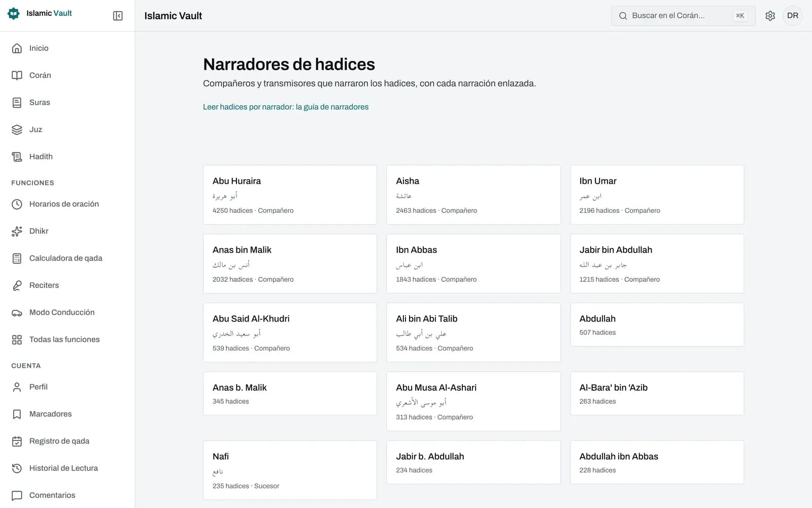The height and width of the screenshot is (508, 812).
Task: Click the Registro de qada calendar icon
Action: pyautogui.click(x=17, y=441)
